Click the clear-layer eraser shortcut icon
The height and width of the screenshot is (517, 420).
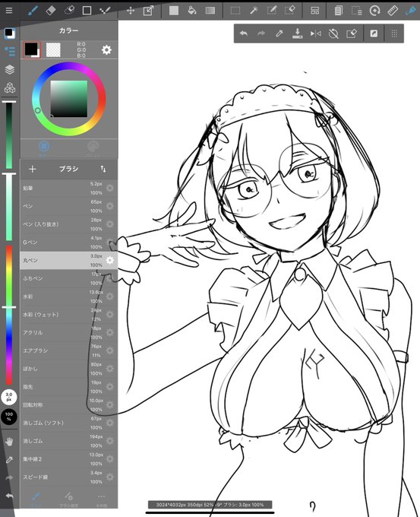[x=352, y=33]
